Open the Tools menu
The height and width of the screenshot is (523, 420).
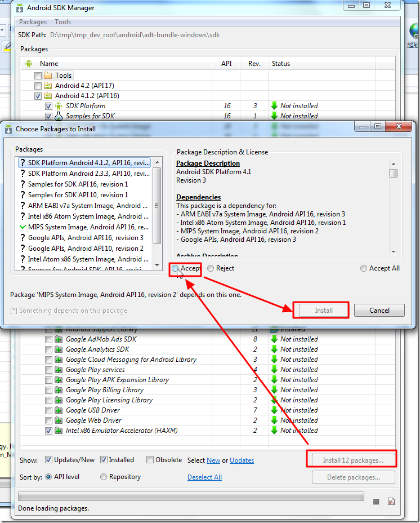[x=62, y=22]
